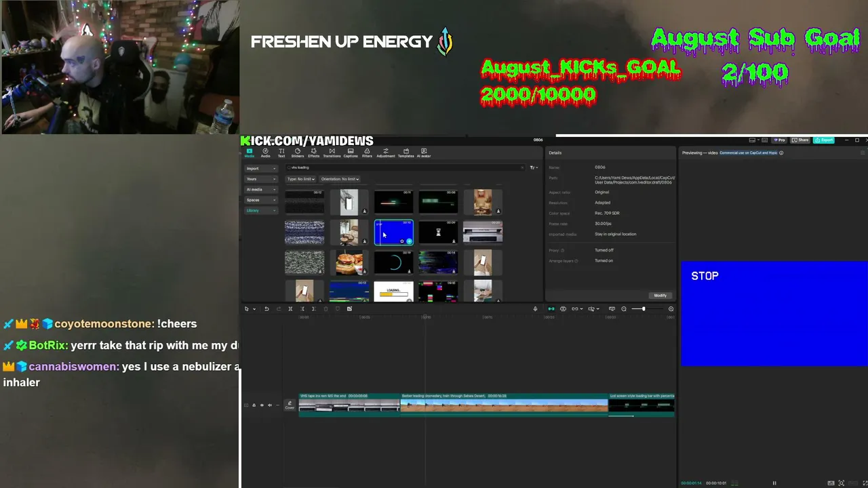Open the preview panel menu
868x488 pixels.
click(863, 152)
